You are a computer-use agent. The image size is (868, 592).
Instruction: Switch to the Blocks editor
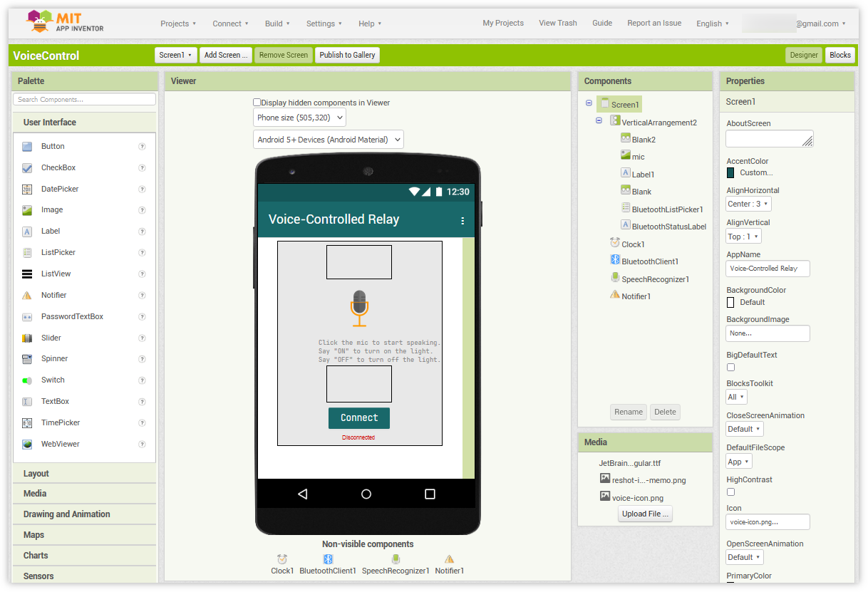840,55
